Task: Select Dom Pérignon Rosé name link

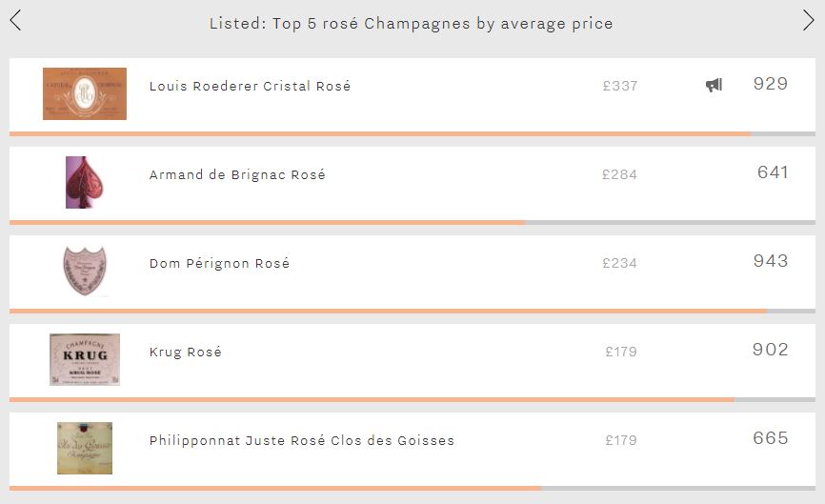Action: point(219,263)
